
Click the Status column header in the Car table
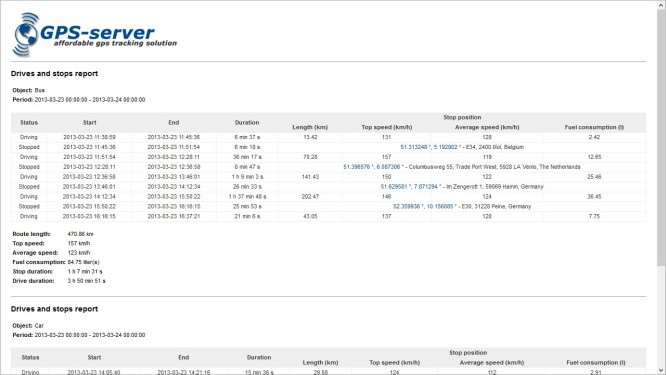point(30,357)
